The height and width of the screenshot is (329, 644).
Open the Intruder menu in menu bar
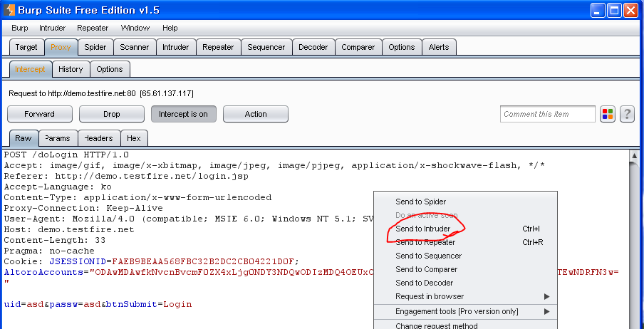tap(52, 28)
